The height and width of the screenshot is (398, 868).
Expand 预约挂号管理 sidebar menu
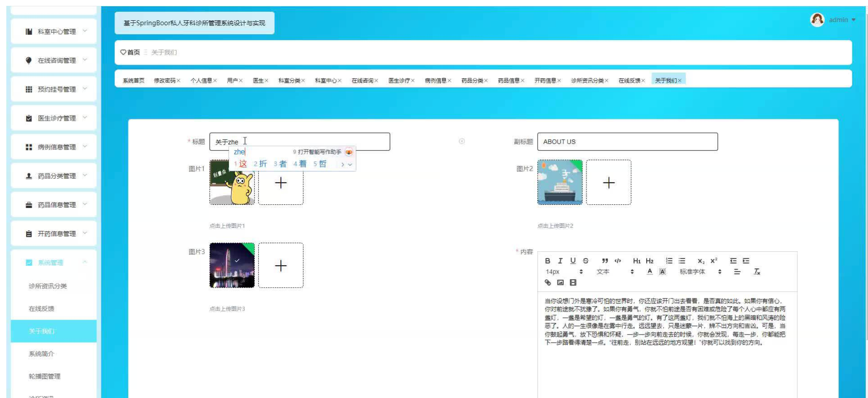(54, 89)
